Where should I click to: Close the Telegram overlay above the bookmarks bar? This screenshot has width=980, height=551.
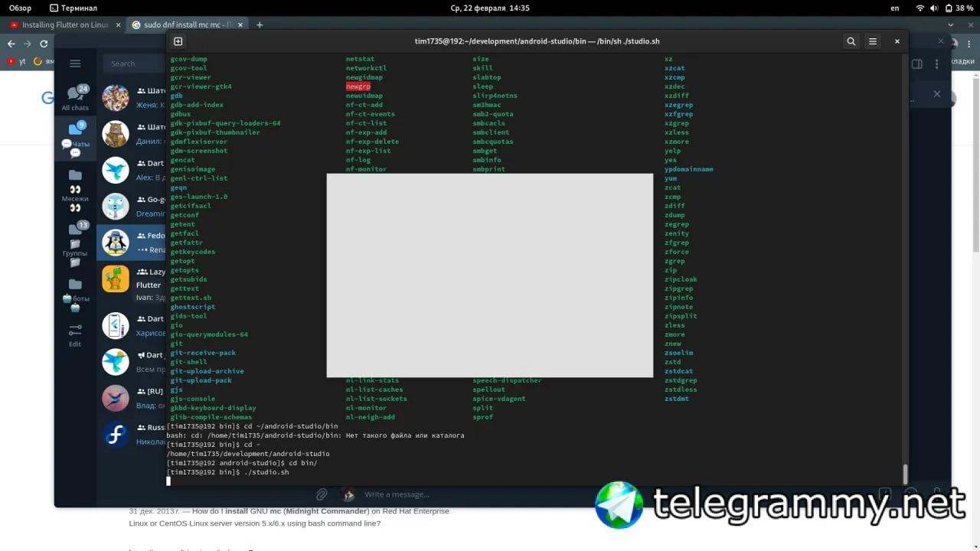[x=941, y=41]
